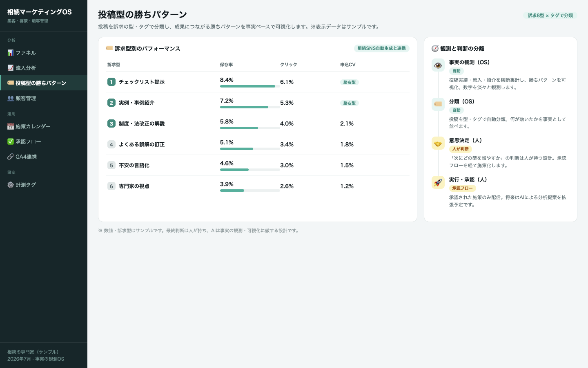Viewport: 588px width, 368px height.
Task: Open 施策カレンダー from the sidebar
Action: (x=44, y=126)
